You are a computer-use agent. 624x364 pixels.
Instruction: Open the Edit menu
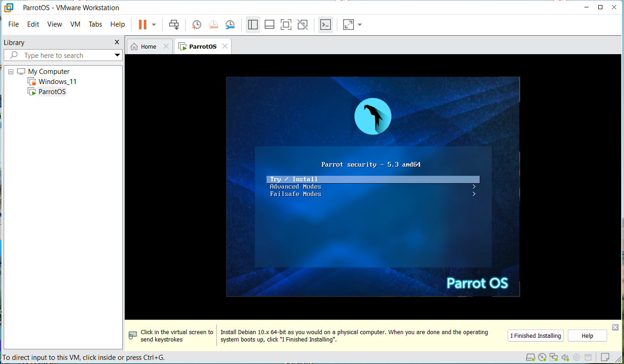click(33, 24)
